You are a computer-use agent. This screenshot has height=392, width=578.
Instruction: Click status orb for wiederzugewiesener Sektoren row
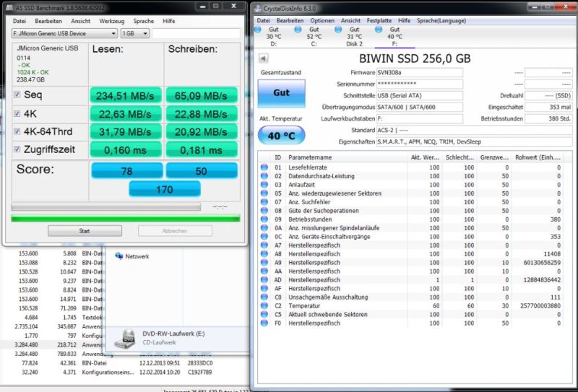[264, 193]
